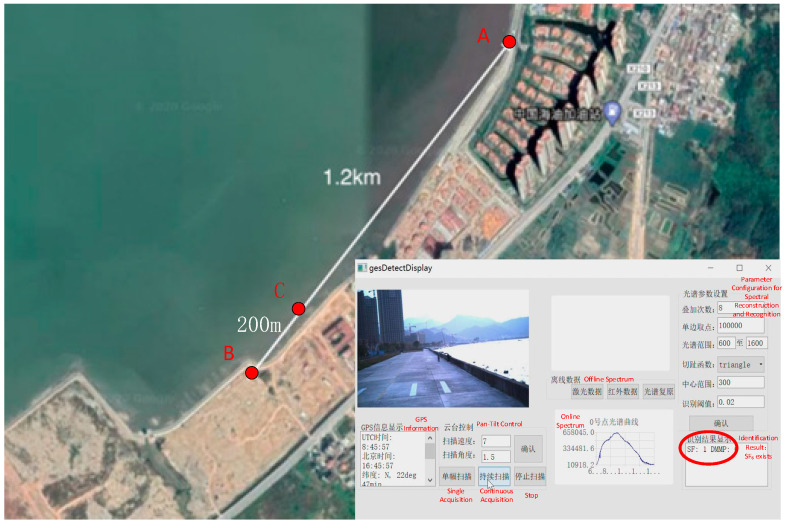
Task: Click the gesDetectDisplay window app icon
Action: click(x=362, y=269)
